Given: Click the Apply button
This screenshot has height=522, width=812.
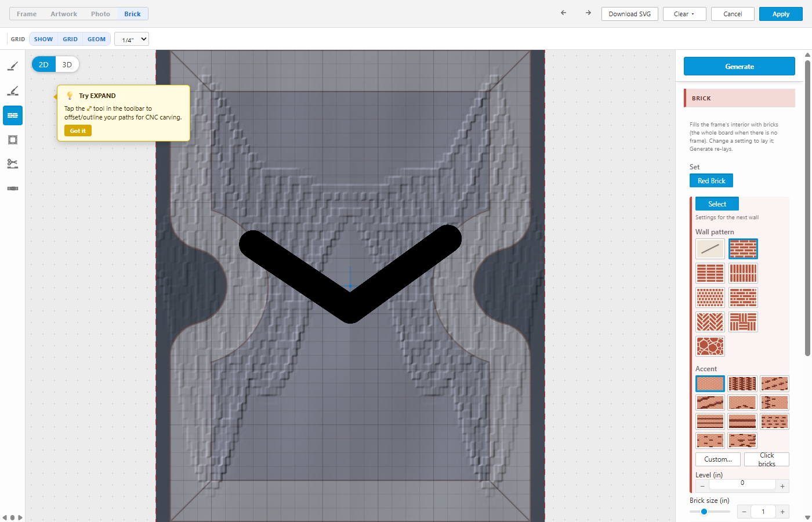Looking at the screenshot, I should click(781, 14).
